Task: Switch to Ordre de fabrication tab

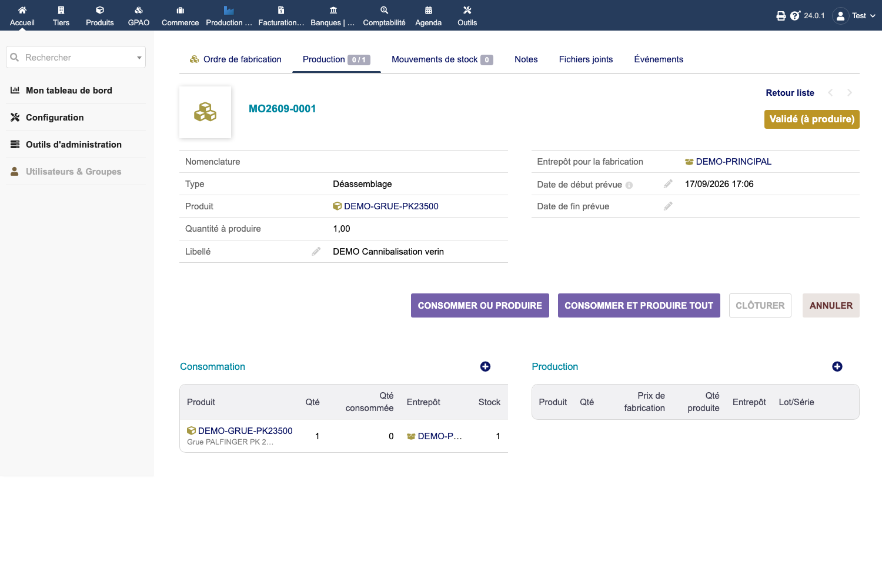Action: coord(236,59)
